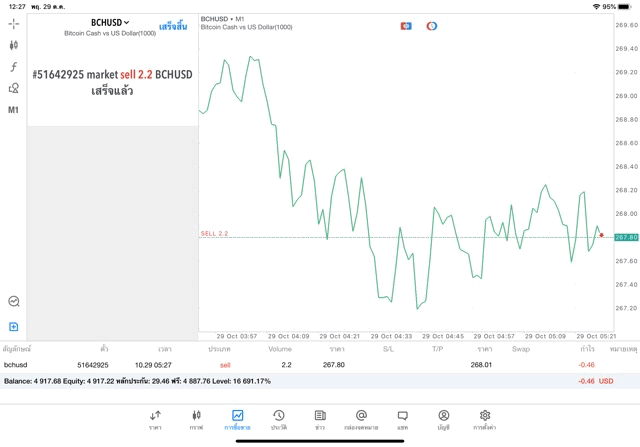The image size is (640, 447).
Task: Tap the red-blue trading panel icon above chart
Action: point(406,26)
